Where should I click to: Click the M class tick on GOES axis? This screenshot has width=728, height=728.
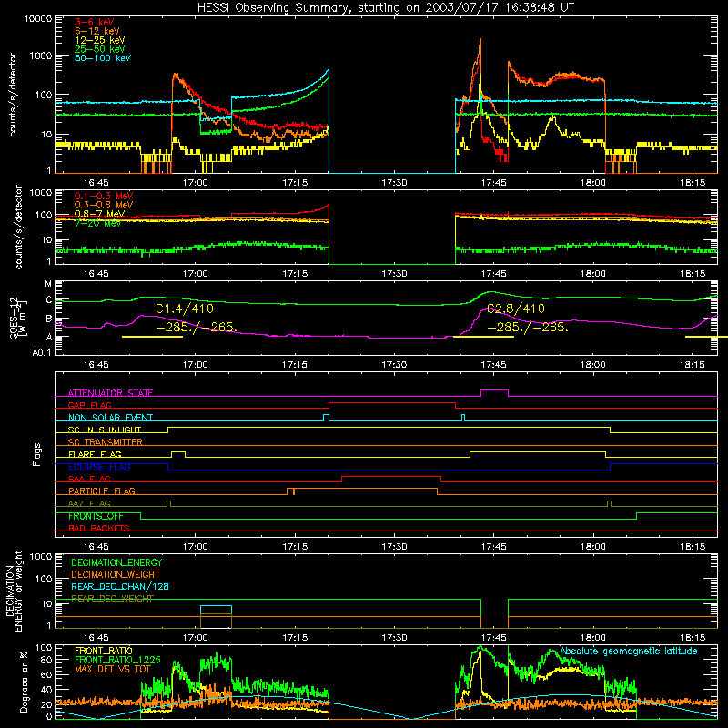(x=48, y=284)
